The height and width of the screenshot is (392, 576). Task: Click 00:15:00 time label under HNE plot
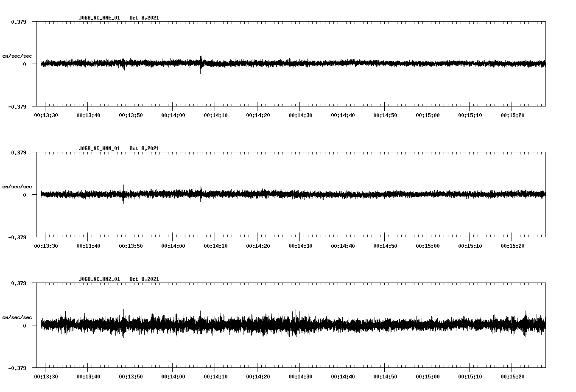(428, 115)
